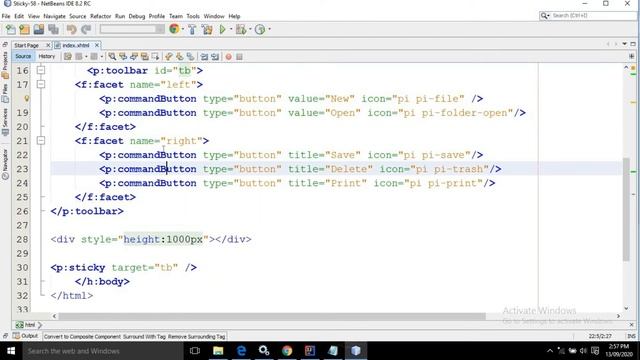
Task: Collapse the fold at line 21
Action: pyautogui.click(x=41, y=141)
